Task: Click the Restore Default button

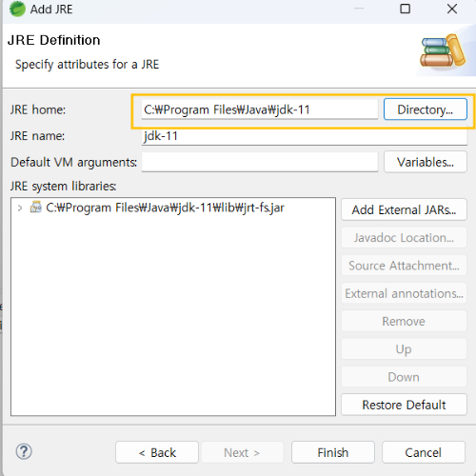Action: tap(404, 405)
